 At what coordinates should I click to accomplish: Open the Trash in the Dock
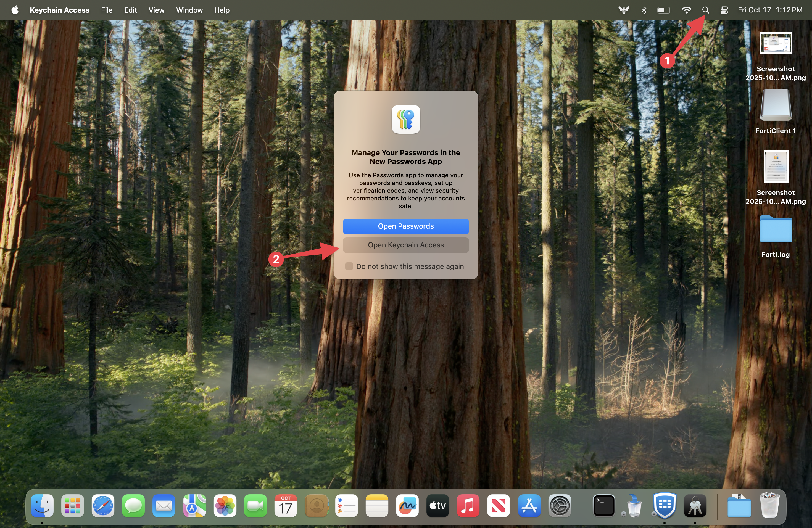pyautogui.click(x=769, y=505)
